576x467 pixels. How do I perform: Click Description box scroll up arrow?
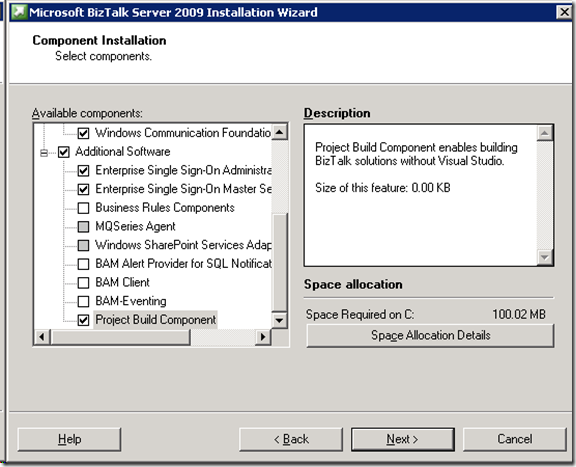tap(544, 133)
